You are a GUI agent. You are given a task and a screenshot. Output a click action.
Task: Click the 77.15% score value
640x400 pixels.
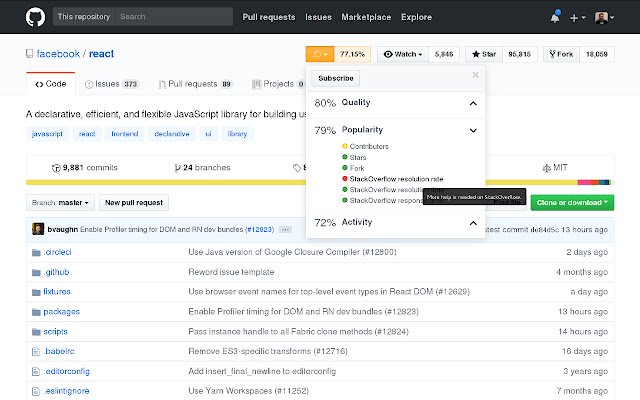click(x=352, y=54)
